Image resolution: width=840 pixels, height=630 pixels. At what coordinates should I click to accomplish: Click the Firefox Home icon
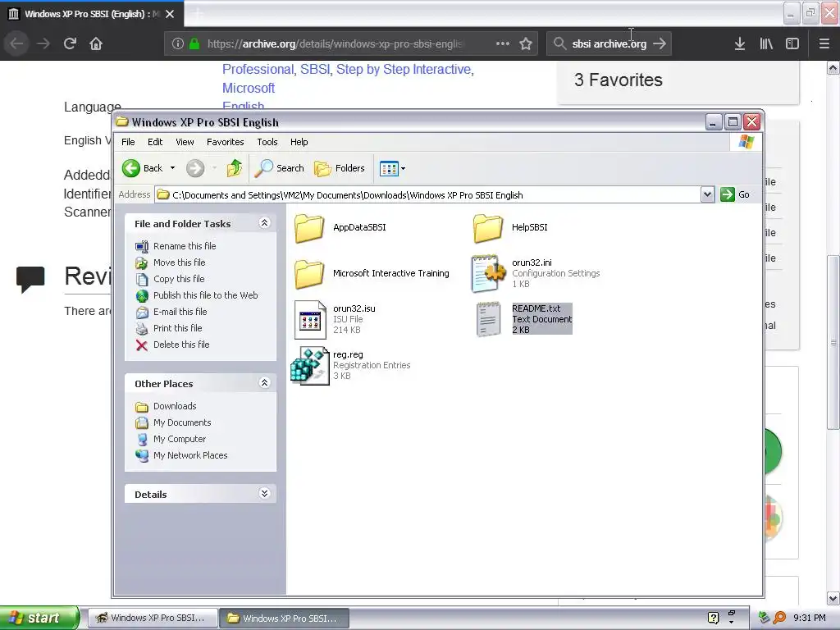(x=96, y=43)
